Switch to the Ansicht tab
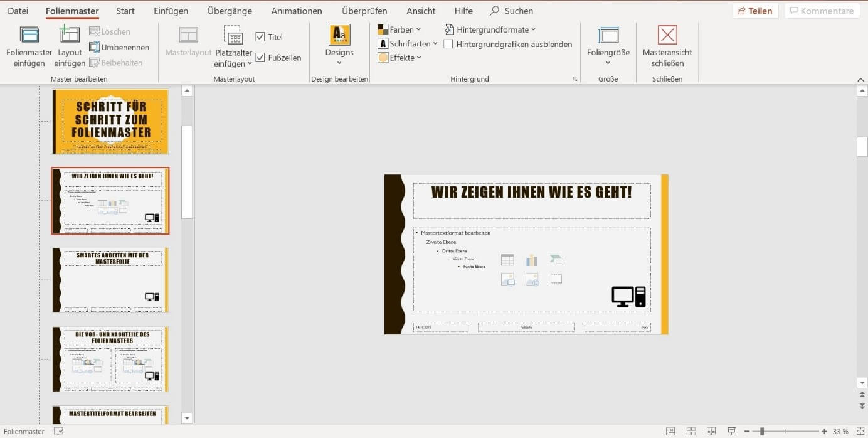 click(x=421, y=11)
